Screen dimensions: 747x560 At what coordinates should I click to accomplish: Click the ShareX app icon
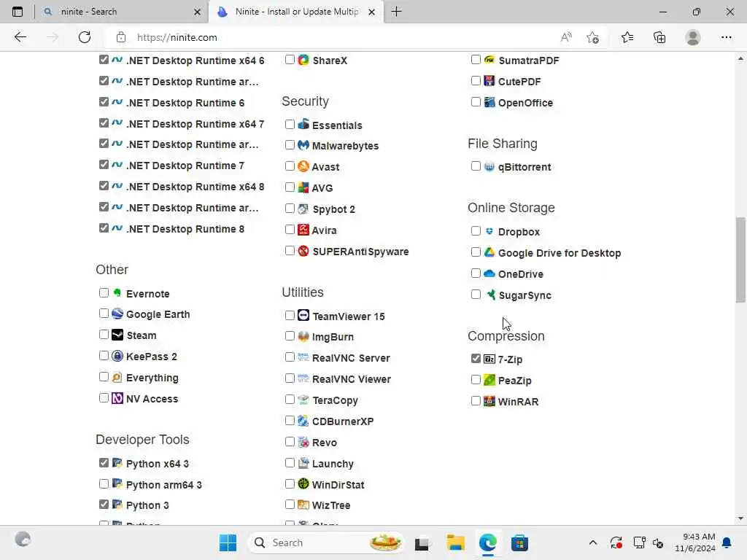coord(303,60)
